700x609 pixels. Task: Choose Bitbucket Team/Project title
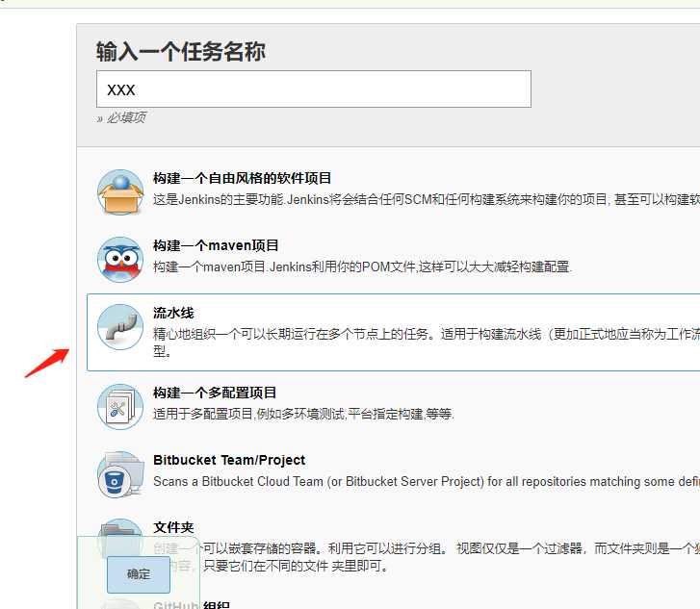[229, 460]
